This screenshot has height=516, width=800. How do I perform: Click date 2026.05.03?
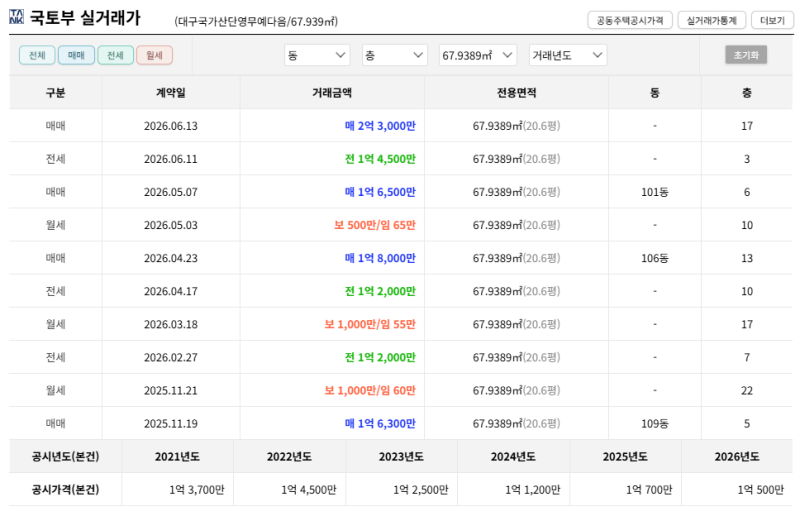(171, 225)
